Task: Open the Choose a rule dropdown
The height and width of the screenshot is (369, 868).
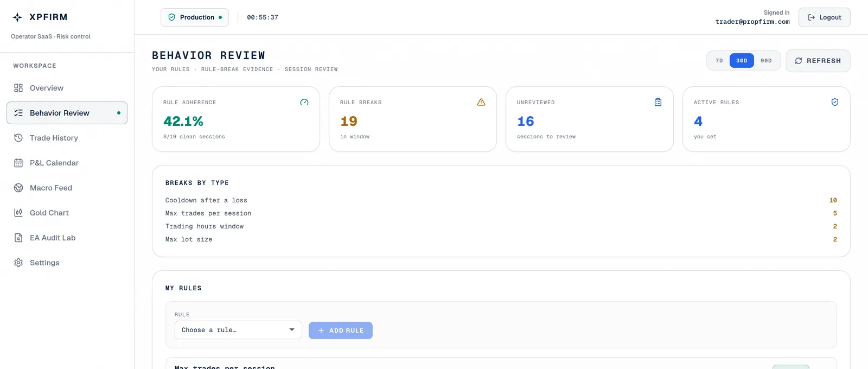Action: click(238, 330)
